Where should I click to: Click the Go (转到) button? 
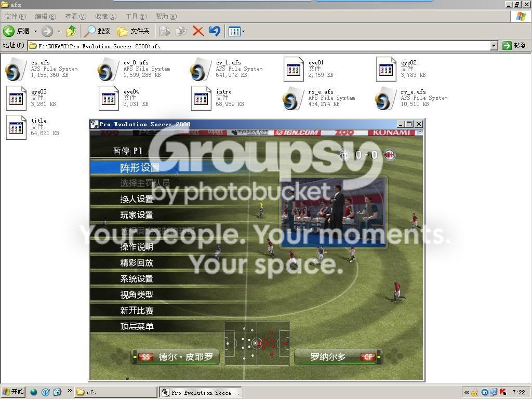click(x=514, y=46)
